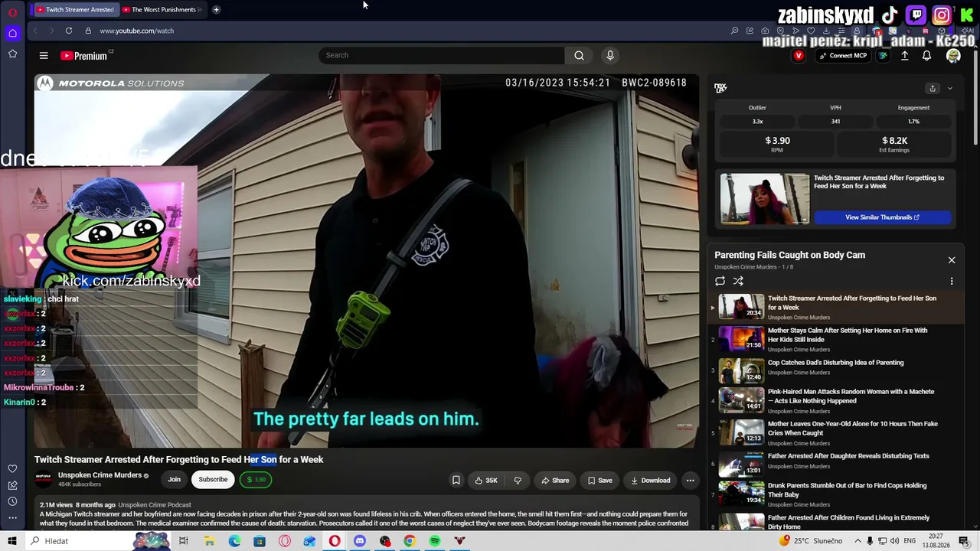Open the Unspoken Crime Podcast link
Screen dimensions: 980x551
click(155, 505)
